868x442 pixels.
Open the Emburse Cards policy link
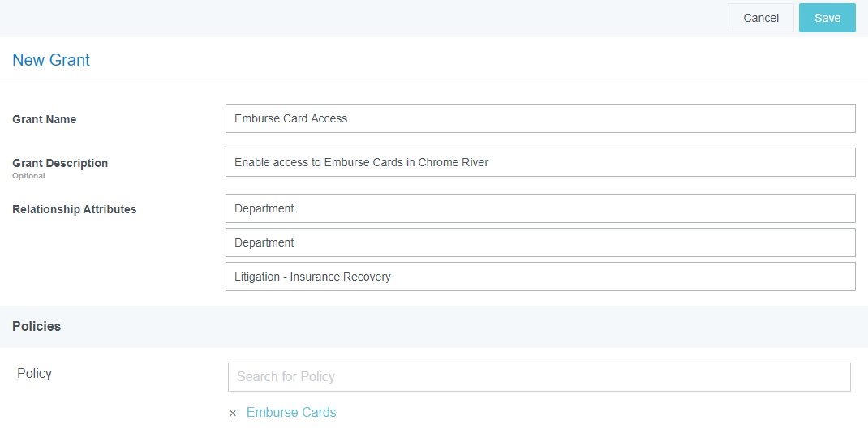click(291, 413)
